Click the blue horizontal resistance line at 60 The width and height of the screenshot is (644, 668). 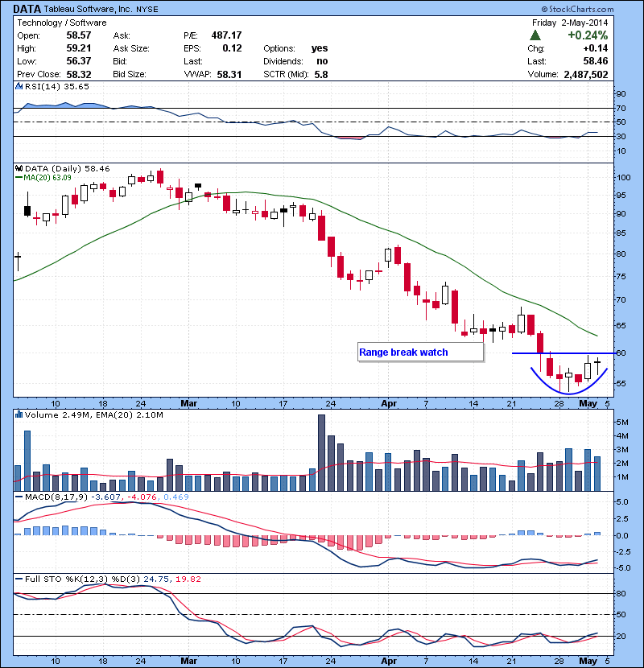tap(563, 353)
